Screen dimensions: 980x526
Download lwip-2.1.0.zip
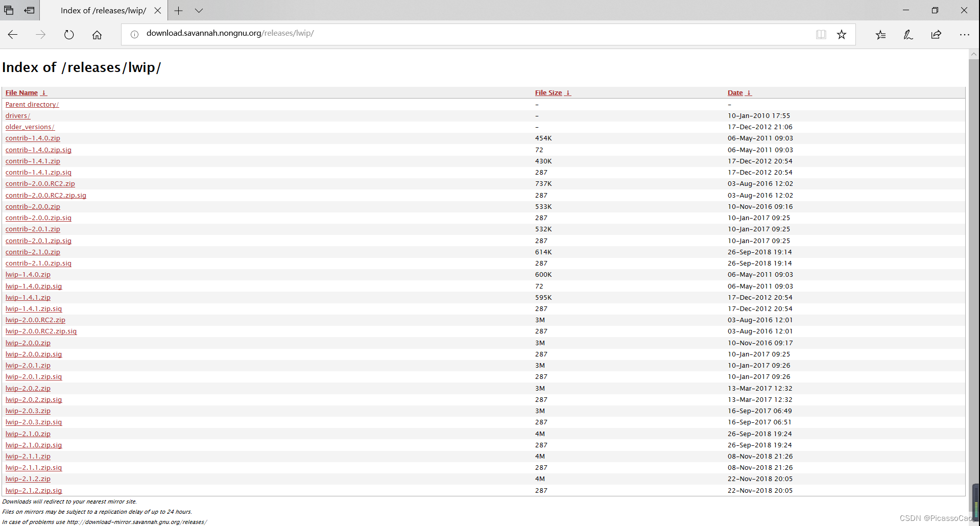[x=28, y=434]
